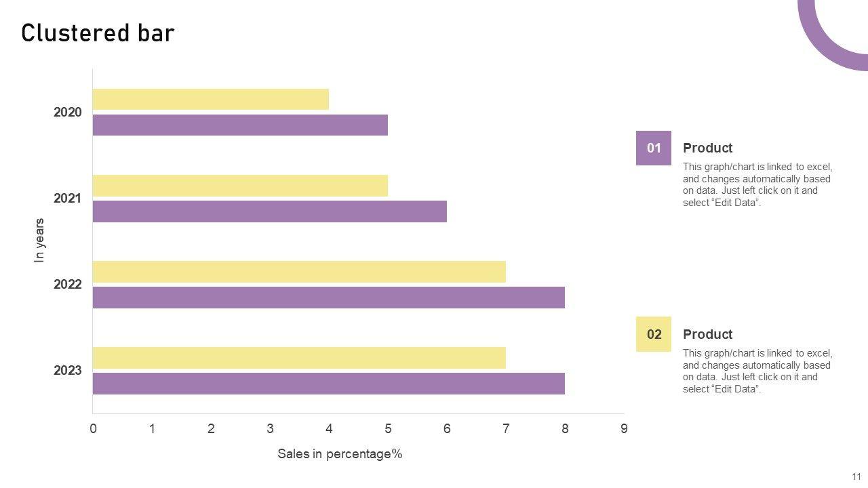The width and height of the screenshot is (868, 488).
Task: Select the Product heading beside the 02 box
Action: point(707,334)
